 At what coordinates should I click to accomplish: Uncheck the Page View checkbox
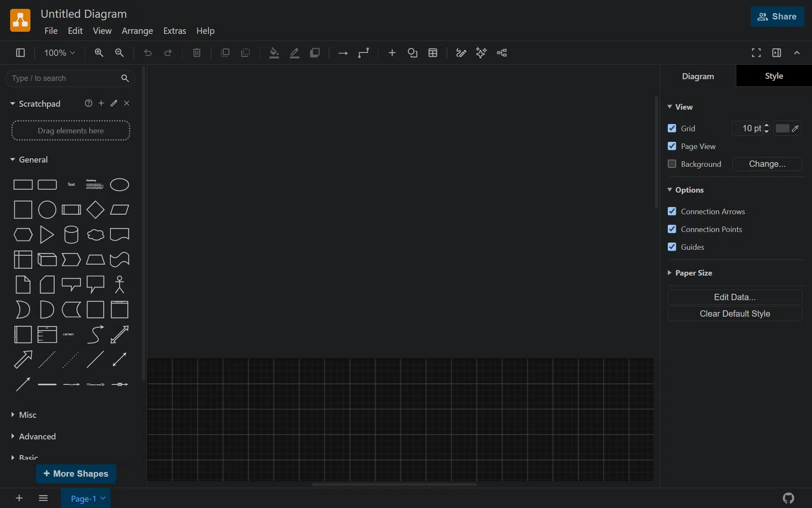pos(672,146)
